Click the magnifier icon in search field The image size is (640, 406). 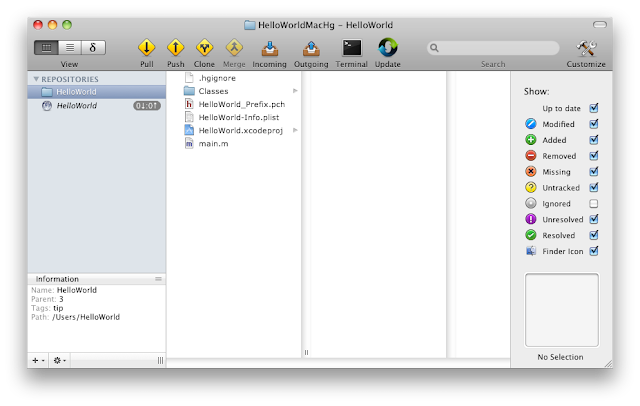(434, 48)
